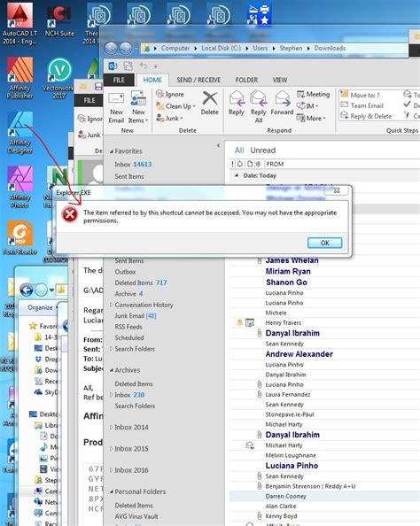Collapse the Archives group

(112, 370)
